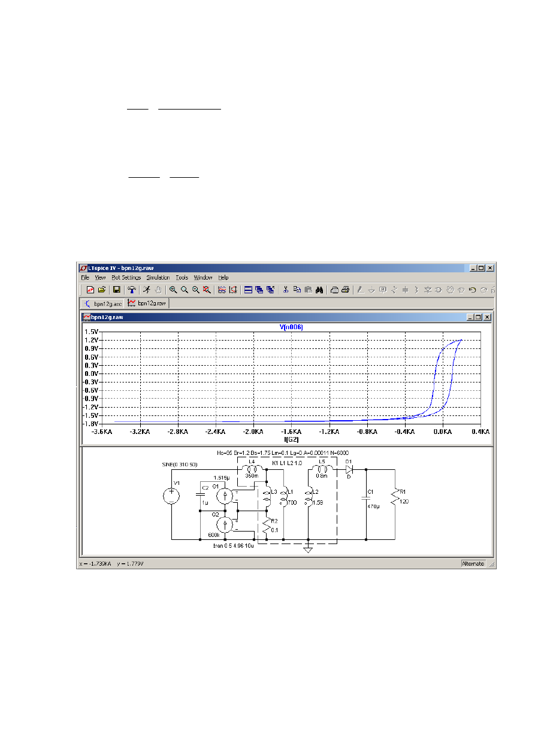The height and width of the screenshot is (756, 535).
Task: Open the Help menu
Action: tap(223, 278)
